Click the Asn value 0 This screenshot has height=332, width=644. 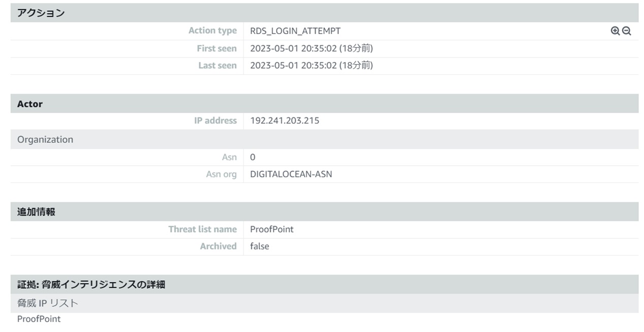pos(253,158)
